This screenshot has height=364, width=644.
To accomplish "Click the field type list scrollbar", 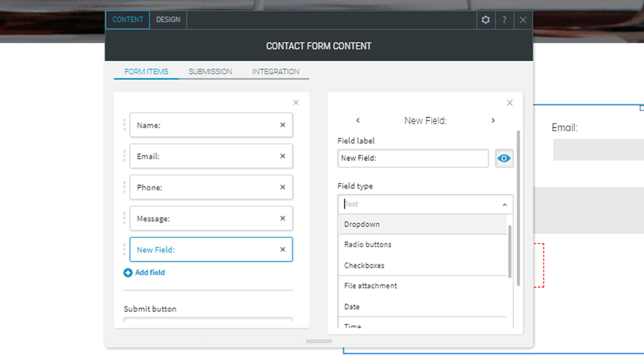I will [x=510, y=252].
